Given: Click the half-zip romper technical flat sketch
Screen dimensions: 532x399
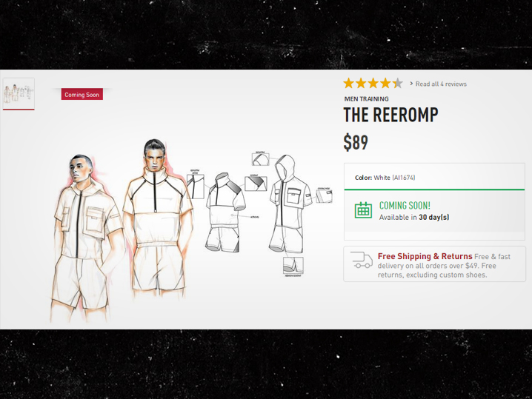Looking at the screenshot, I should [226, 212].
